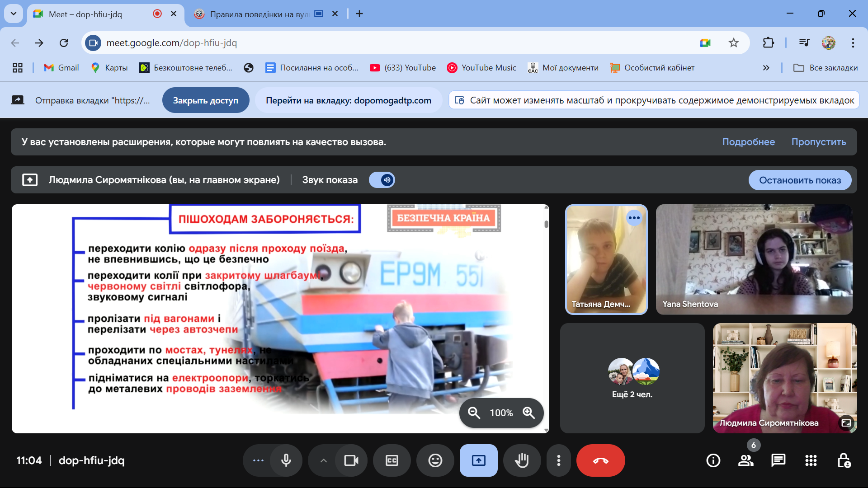The width and height of the screenshot is (868, 488).
Task: Zoom out the shared presentation
Action: click(474, 413)
